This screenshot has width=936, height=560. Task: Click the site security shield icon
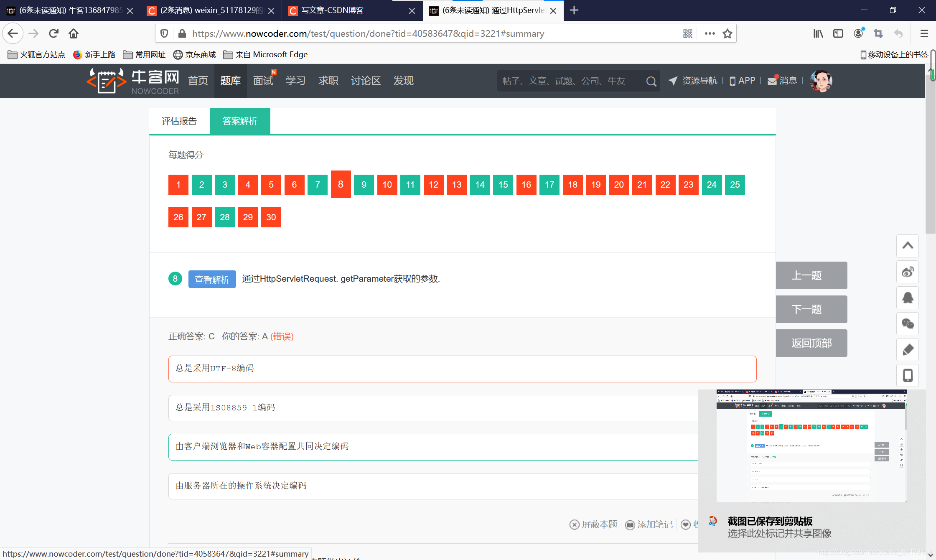164,33
